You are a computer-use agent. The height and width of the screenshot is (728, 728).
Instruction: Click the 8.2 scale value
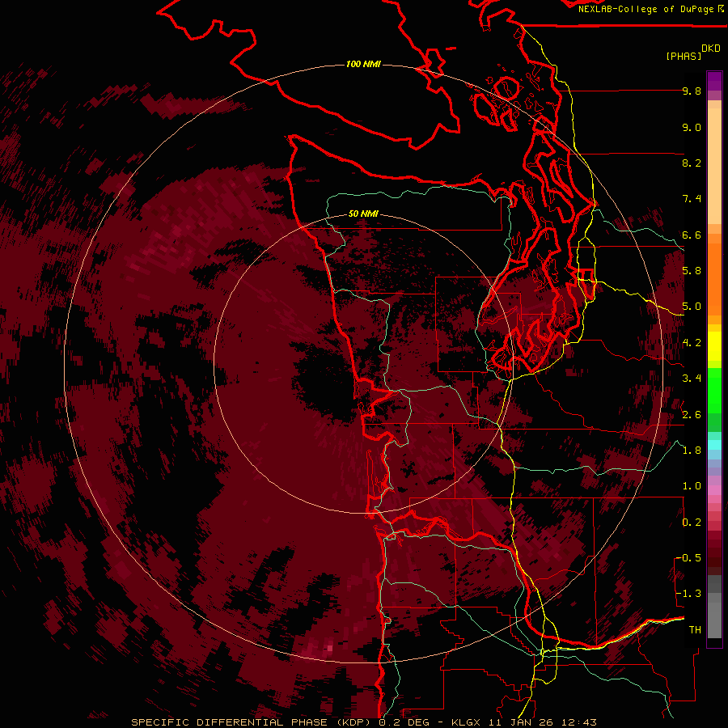pos(692,163)
